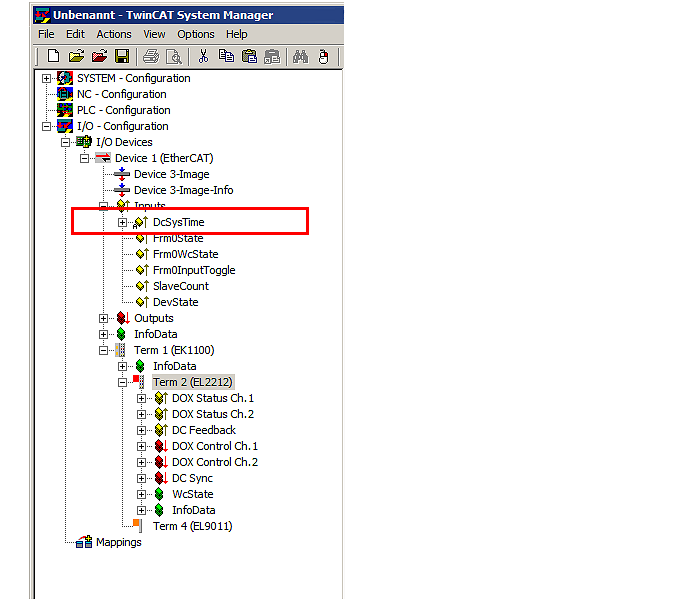Expand the DC Sync node
The width and height of the screenshot is (700, 600).
[142, 479]
